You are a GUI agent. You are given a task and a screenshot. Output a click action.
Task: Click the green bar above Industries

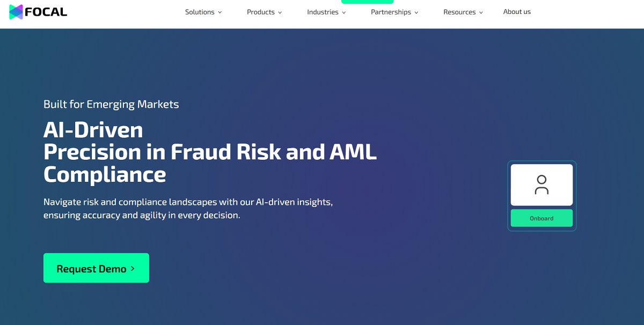point(367,2)
